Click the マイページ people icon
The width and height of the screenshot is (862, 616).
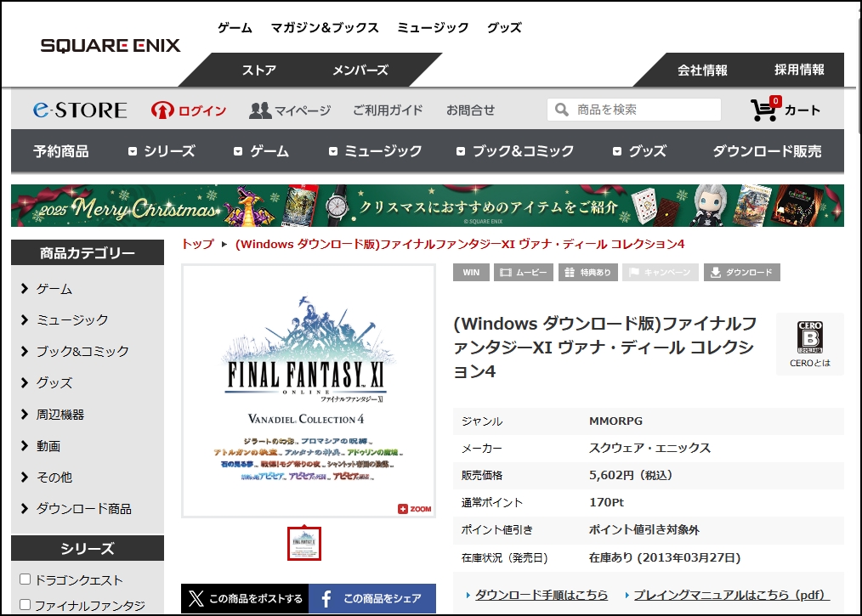click(260, 110)
